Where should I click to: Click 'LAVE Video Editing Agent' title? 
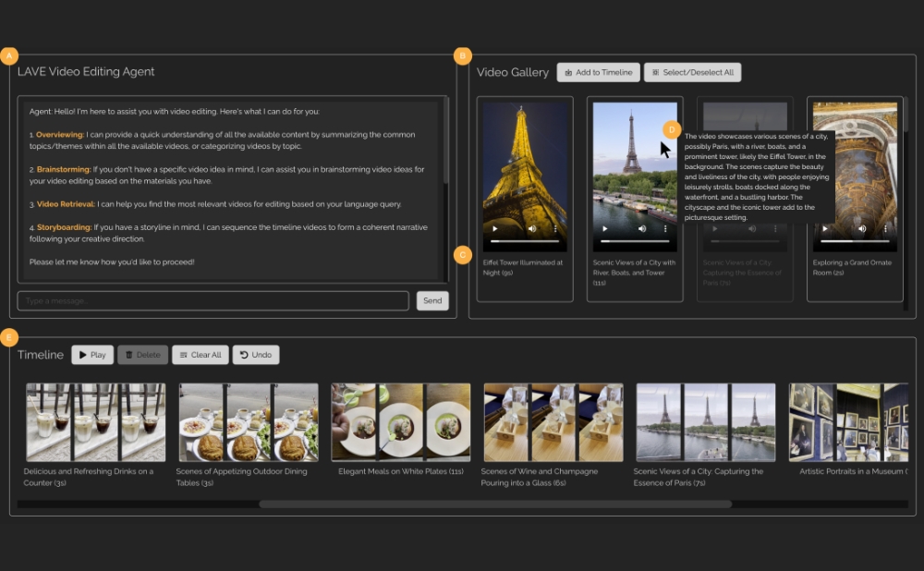point(86,71)
